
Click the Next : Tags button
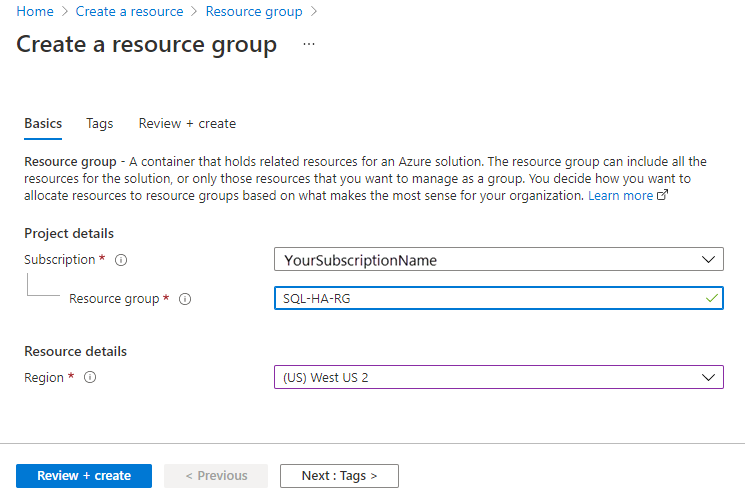coord(339,476)
